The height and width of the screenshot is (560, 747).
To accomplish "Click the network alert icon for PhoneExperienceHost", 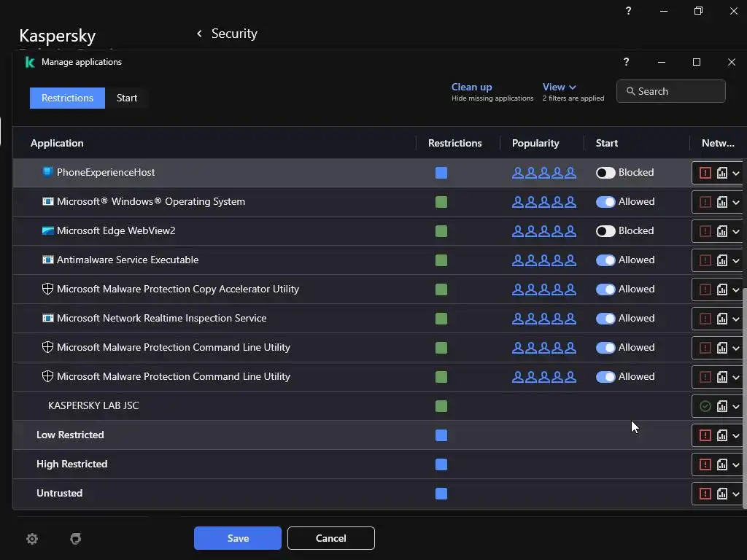I will pos(705,173).
